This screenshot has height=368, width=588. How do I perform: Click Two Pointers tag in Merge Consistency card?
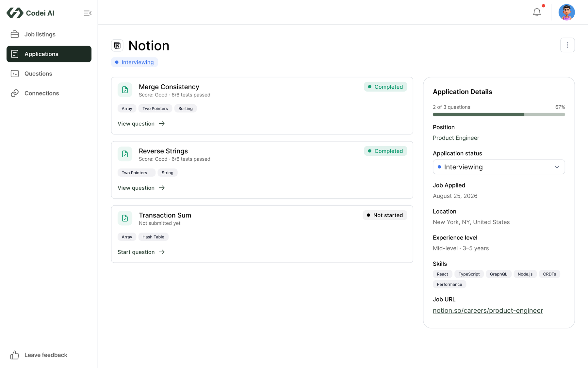click(155, 109)
